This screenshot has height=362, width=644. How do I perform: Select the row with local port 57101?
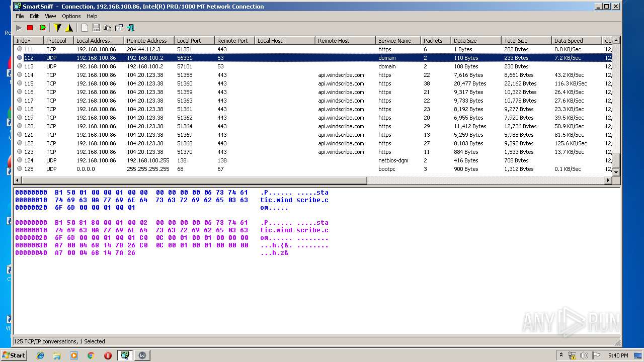point(312,66)
